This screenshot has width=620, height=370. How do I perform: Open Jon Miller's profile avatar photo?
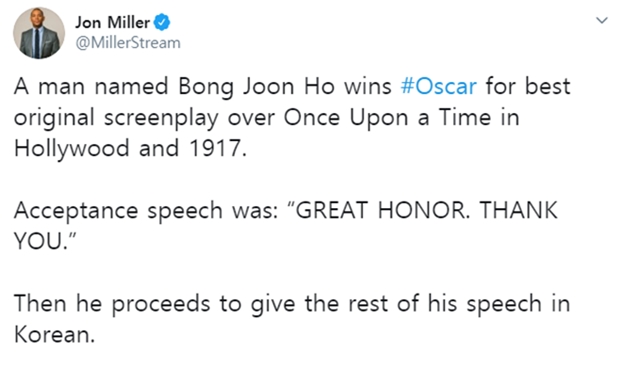pos(39,33)
